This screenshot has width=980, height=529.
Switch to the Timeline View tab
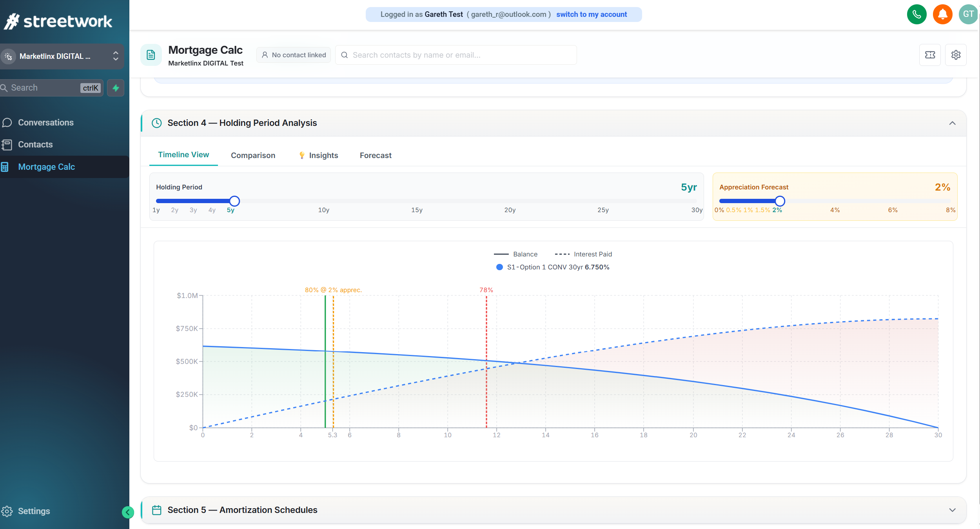(183, 155)
